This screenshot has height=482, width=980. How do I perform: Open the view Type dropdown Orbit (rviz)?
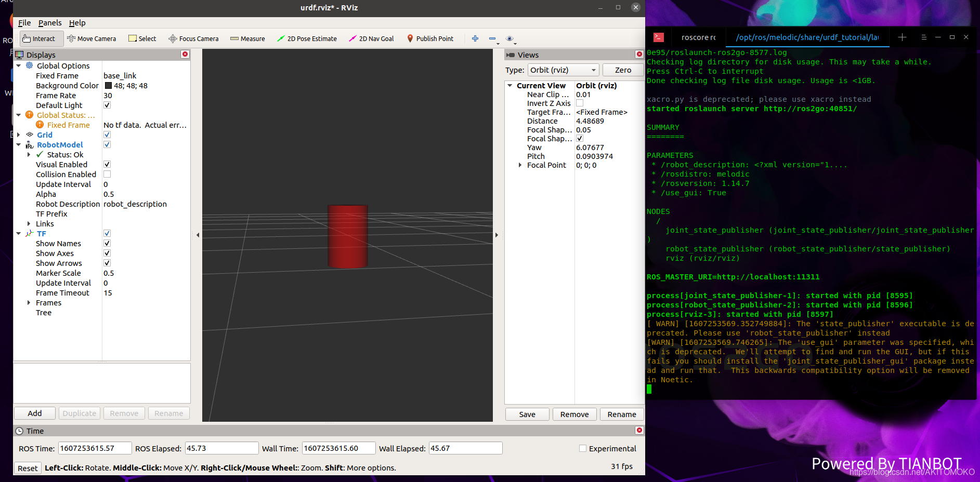(564, 70)
